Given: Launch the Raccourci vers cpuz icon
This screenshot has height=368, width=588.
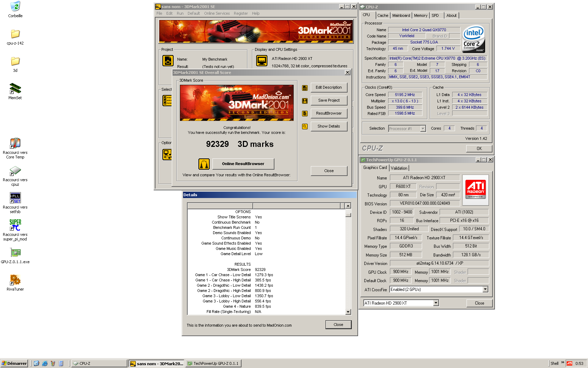Looking at the screenshot, I should point(15,171).
